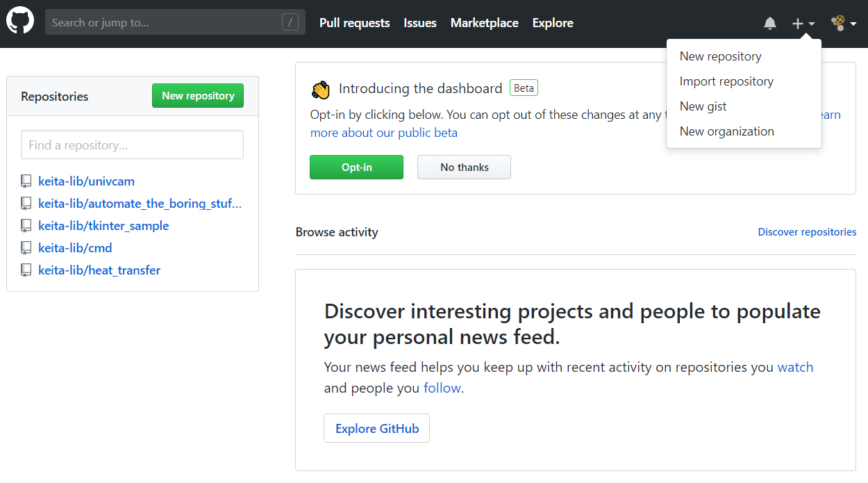The height and width of the screenshot is (483, 868).
Task: Click the Repositories sidebar heading
Action: point(55,97)
